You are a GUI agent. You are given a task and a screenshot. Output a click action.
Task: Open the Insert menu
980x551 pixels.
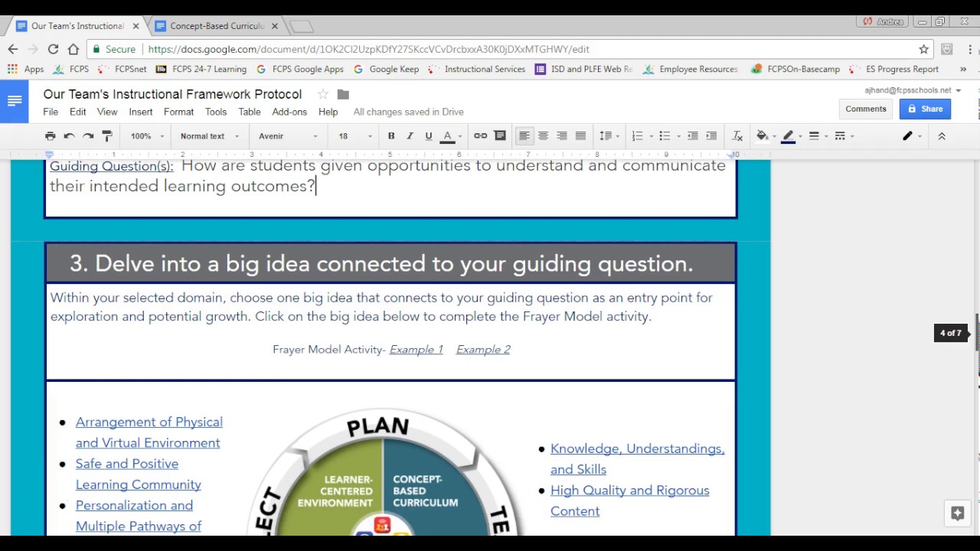pyautogui.click(x=141, y=112)
